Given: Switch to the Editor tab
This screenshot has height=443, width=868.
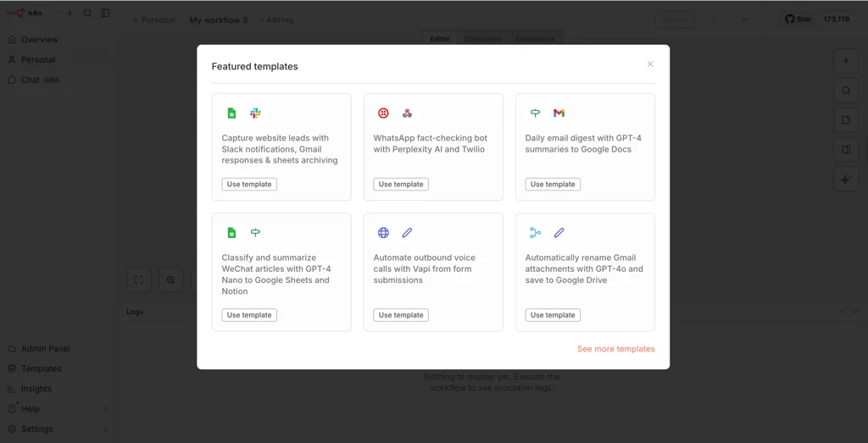Looking at the screenshot, I should coord(440,39).
